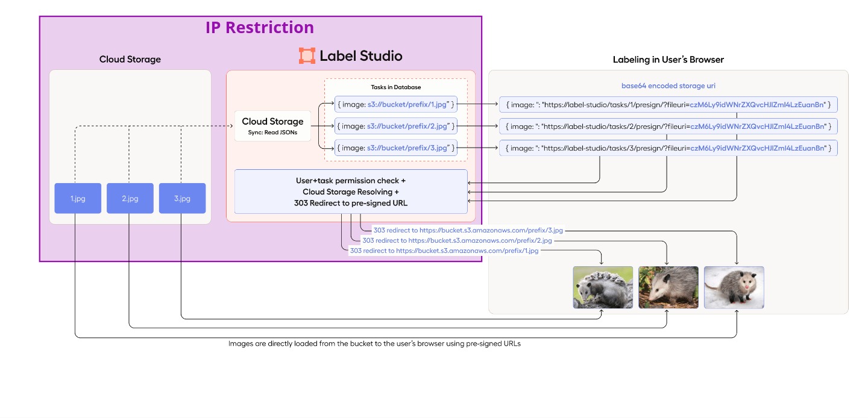The height and width of the screenshot is (418, 868).
Task: Select the 3.jpg file icon
Action: (x=182, y=198)
